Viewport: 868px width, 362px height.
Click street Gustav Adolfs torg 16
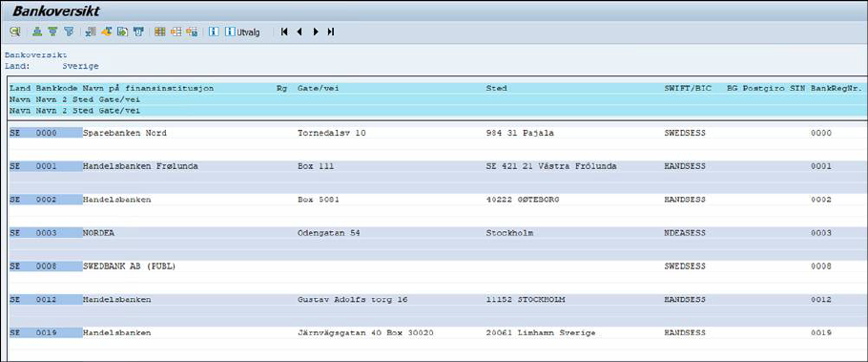click(x=353, y=299)
